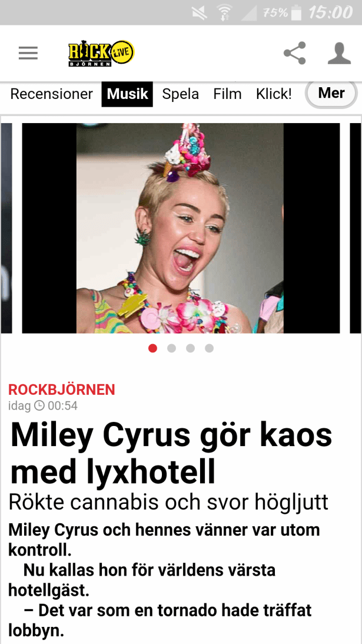Open the Klick! section
This screenshot has width=362, height=644.
274,94
